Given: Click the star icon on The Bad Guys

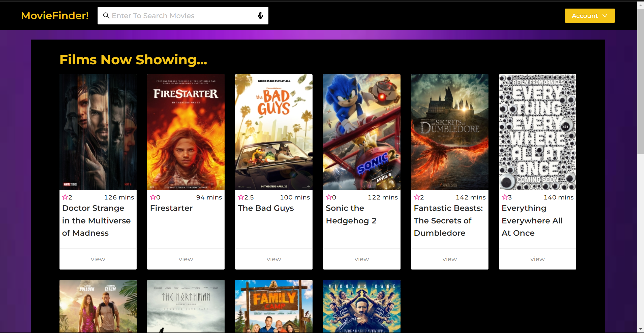Looking at the screenshot, I should pos(241,197).
